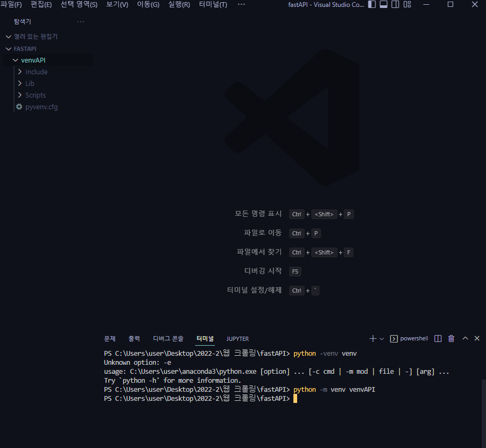This screenshot has width=486, height=448.
Task: Open the 선택 영역(S) menu
Action: click(x=79, y=5)
